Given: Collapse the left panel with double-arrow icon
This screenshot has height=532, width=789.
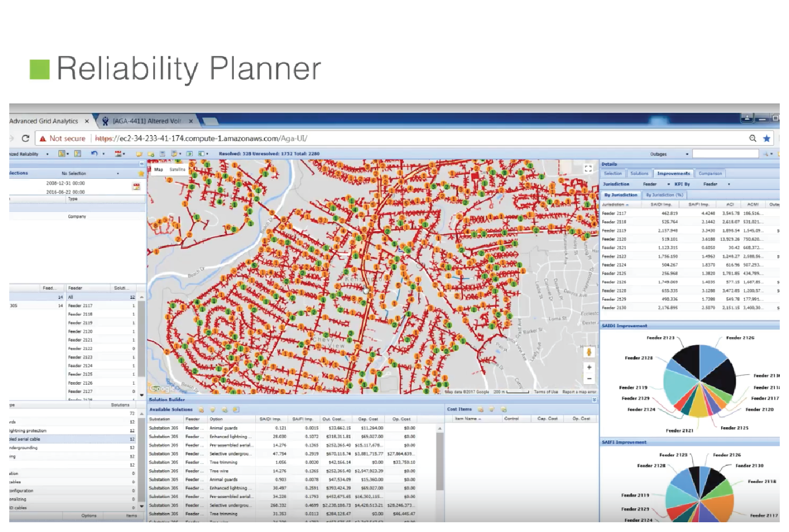Looking at the screenshot, I should (142, 164).
